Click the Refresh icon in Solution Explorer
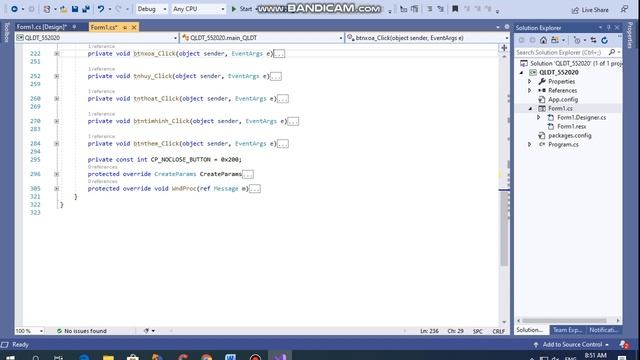Image resolution: width=640 pixels, height=360 pixels. (x=604, y=40)
